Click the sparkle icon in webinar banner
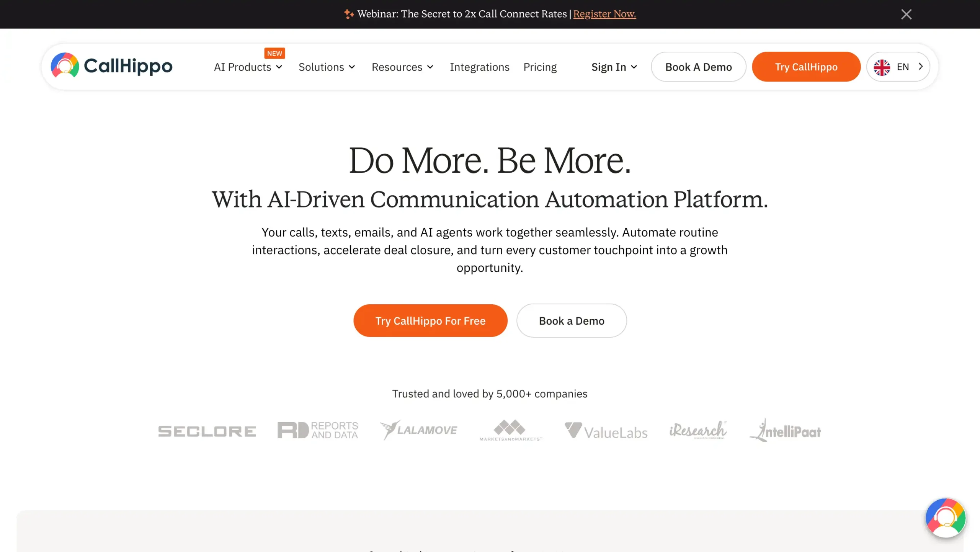The height and width of the screenshot is (552, 980). click(349, 14)
